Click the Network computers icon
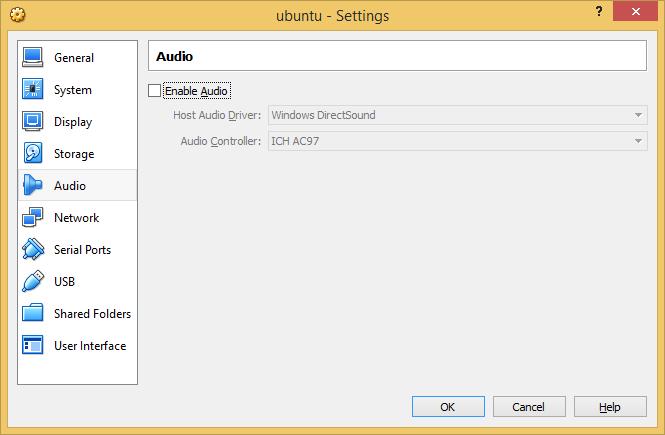Viewport: 665px width, 435px height. tap(33, 217)
